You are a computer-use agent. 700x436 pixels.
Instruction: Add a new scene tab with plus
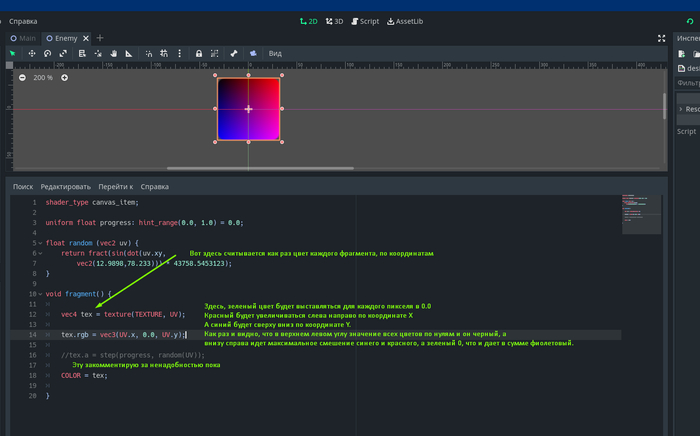pyautogui.click(x=100, y=38)
